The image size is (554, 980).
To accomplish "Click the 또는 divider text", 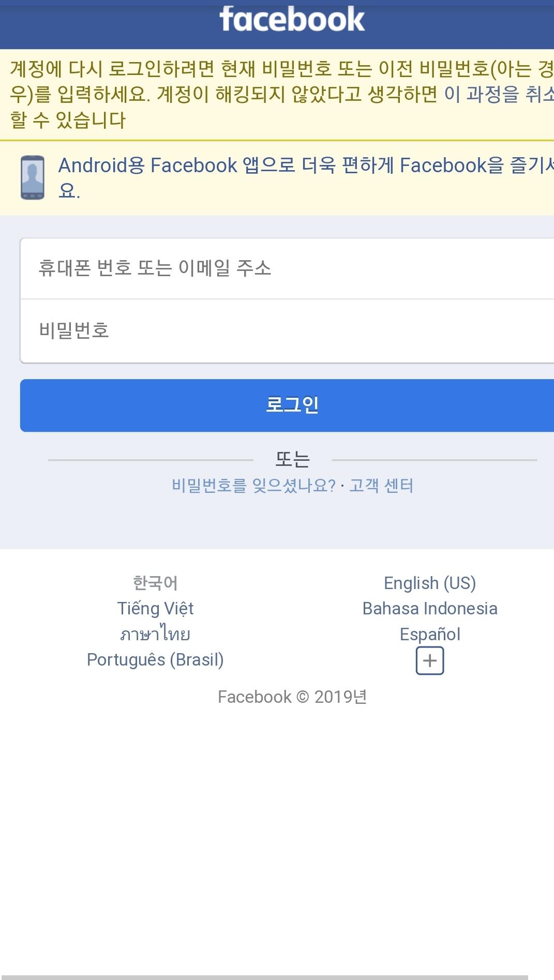I will coord(292,459).
